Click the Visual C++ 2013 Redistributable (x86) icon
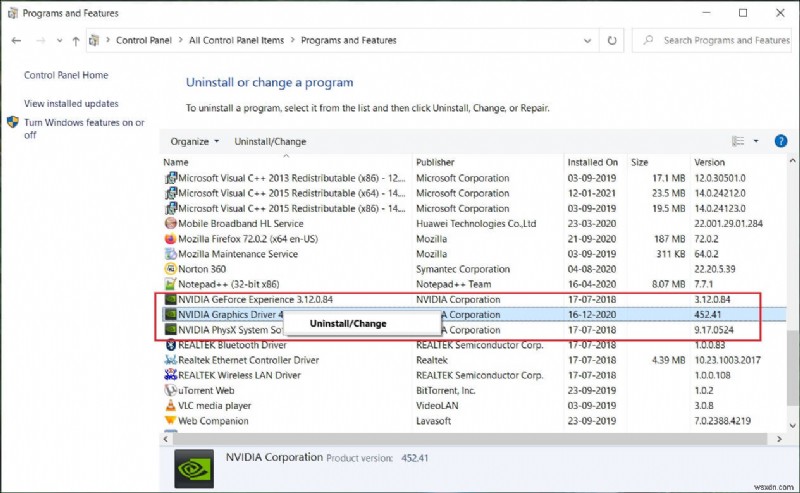 170,178
